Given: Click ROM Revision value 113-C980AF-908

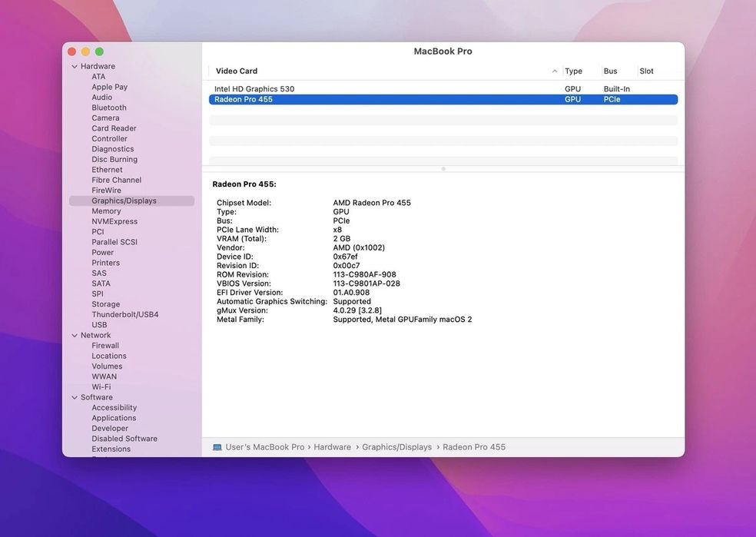Looking at the screenshot, I should [364, 275].
